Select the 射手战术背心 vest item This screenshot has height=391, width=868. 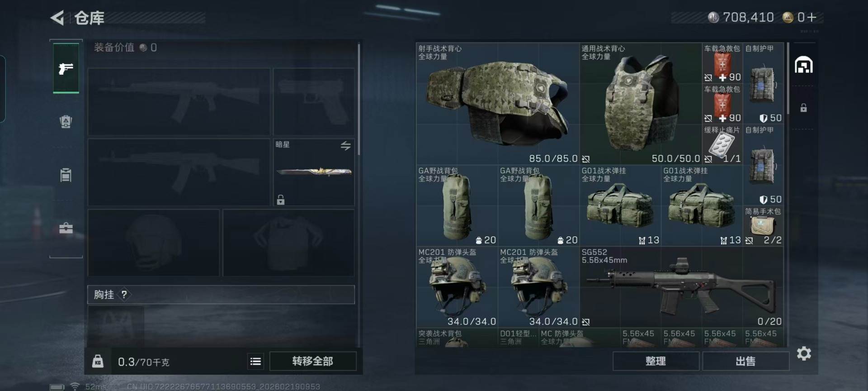point(498,104)
